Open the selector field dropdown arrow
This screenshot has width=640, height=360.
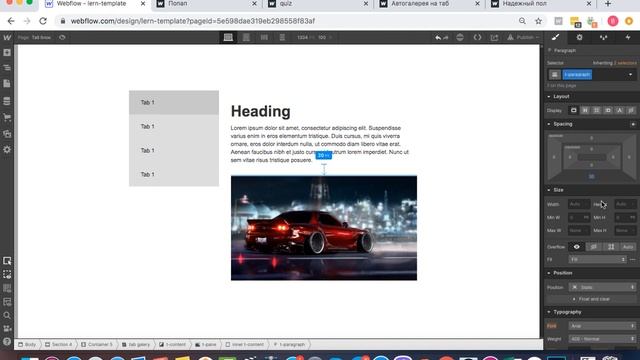(x=630, y=75)
